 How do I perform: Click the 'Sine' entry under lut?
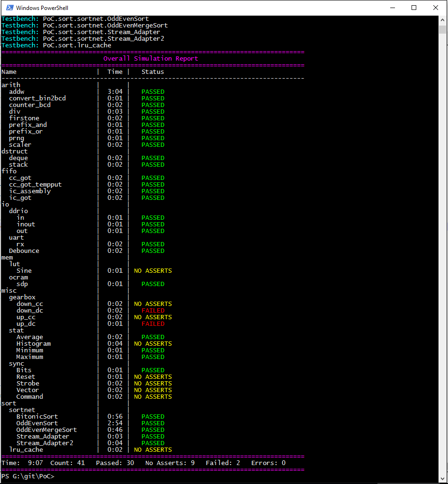point(24,271)
